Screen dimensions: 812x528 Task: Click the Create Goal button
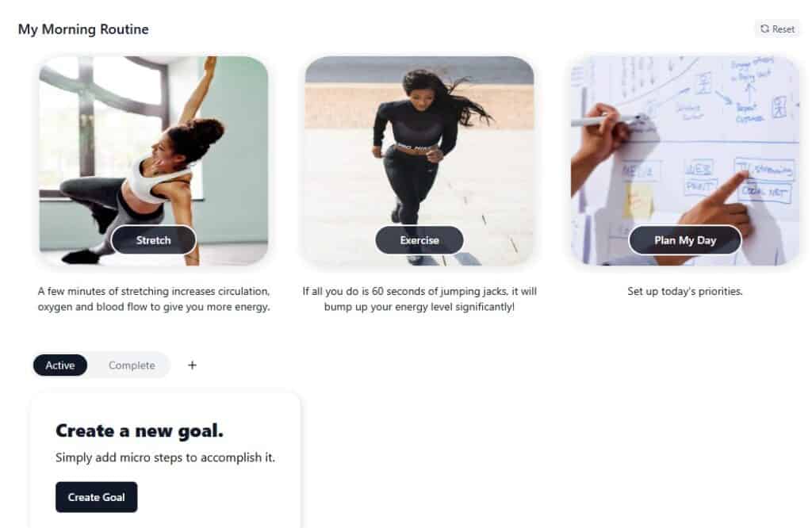[96, 497]
